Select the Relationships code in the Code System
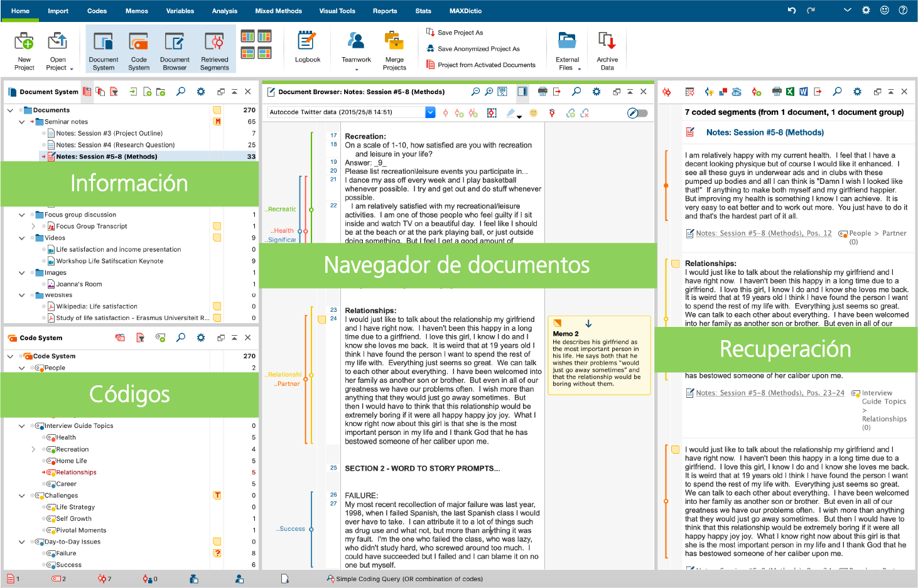The image size is (918, 588). tap(76, 473)
